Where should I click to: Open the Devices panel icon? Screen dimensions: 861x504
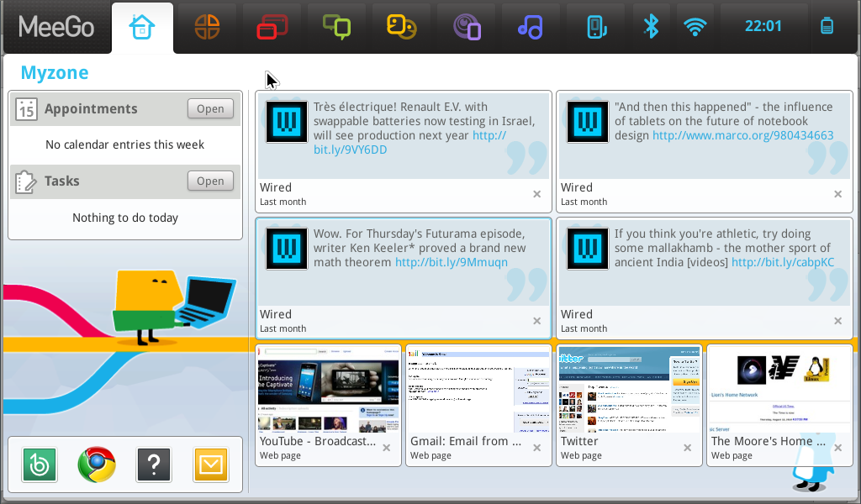[x=596, y=27]
